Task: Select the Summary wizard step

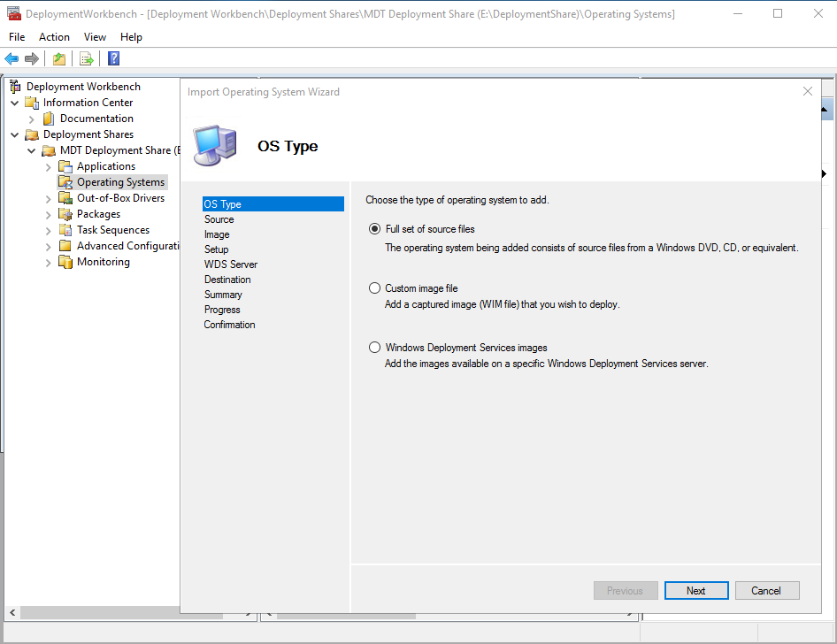Action: tap(223, 295)
